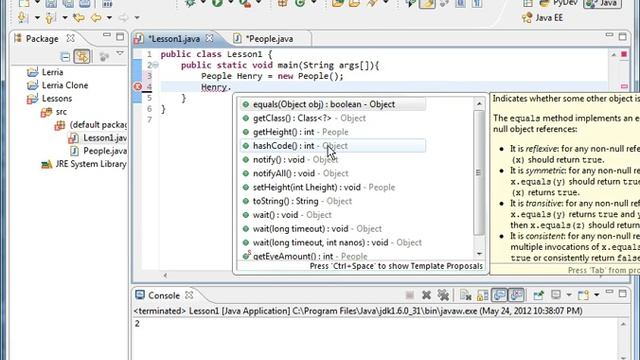Image resolution: width=640 pixels, height=360 pixels.
Task: Open dropdown next to Previous Annotation
Action: coord(64,18)
